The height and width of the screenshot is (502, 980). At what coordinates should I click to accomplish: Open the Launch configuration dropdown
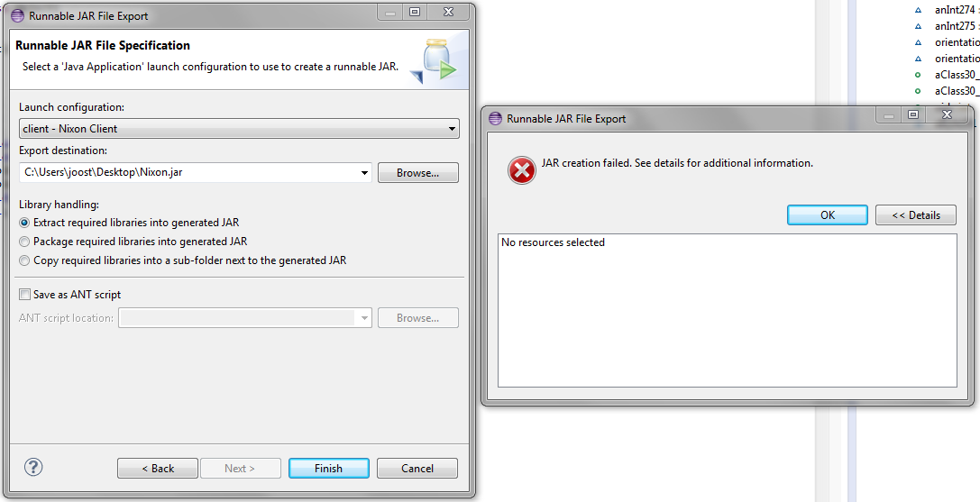[x=240, y=129]
